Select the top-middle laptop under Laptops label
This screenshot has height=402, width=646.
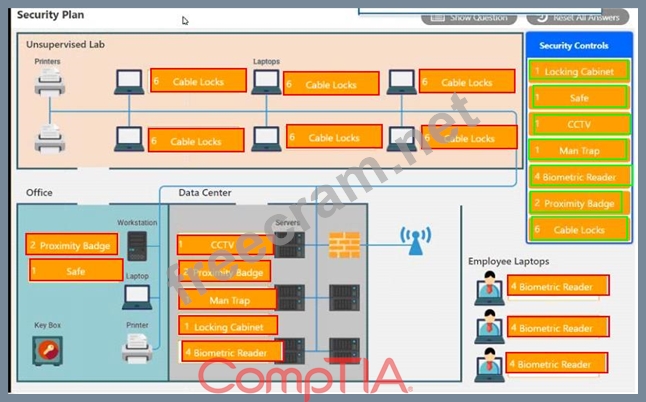pos(267,82)
